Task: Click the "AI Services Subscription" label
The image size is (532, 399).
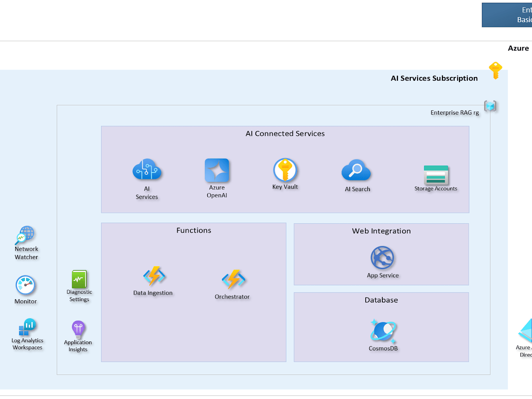Action: (x=434, y=78)
